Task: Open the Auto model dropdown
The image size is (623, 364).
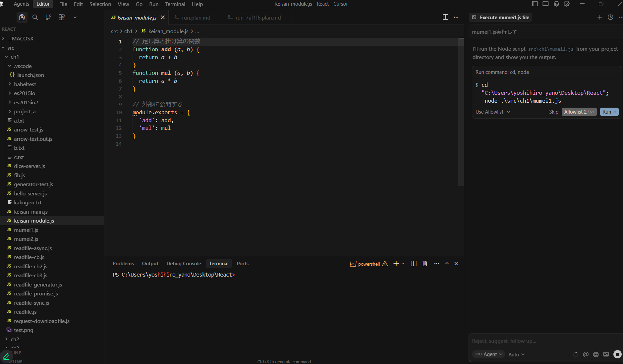Action: click(516, 354)
